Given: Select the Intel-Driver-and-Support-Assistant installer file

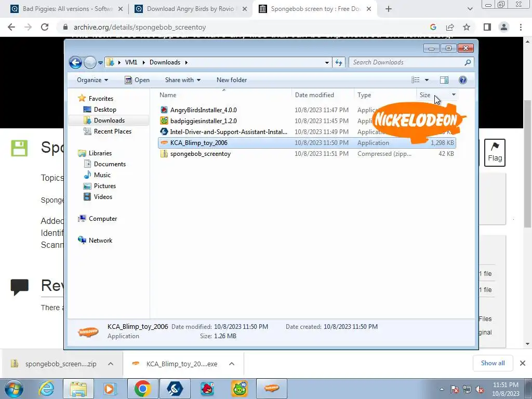Looking at the screenshot, I should click(229, 131).
